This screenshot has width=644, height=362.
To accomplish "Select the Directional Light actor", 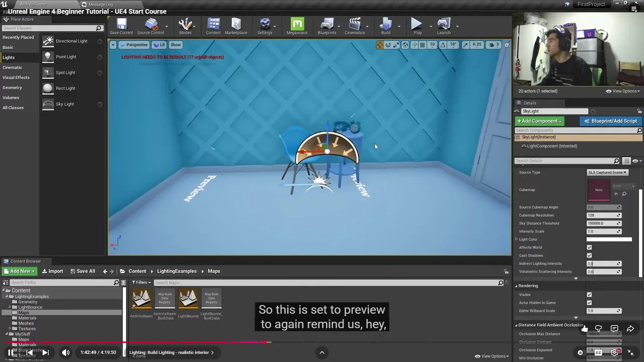I will pyautogui.click(x=72, y=41).
